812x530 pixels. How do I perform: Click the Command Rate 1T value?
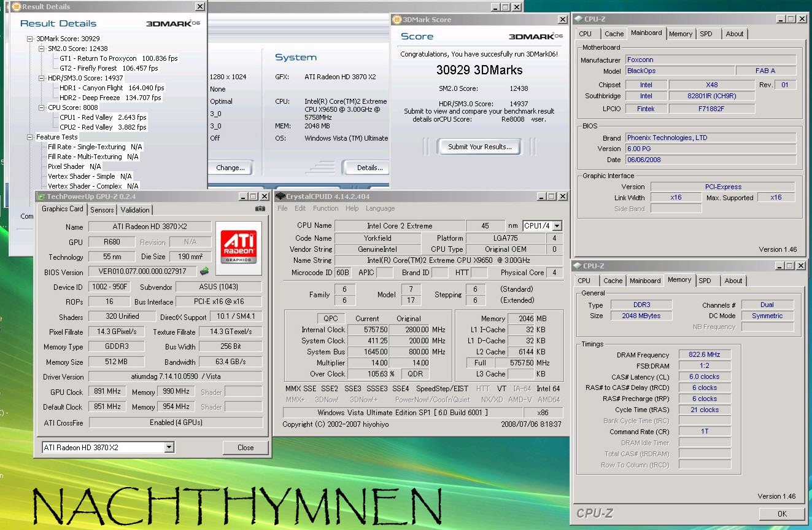705,432
